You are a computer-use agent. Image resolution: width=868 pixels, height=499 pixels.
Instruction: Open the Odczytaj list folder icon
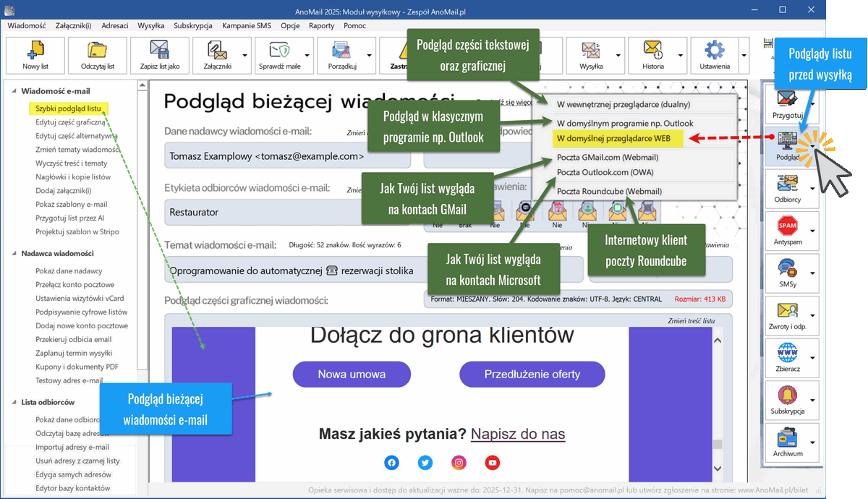[97, 51]
